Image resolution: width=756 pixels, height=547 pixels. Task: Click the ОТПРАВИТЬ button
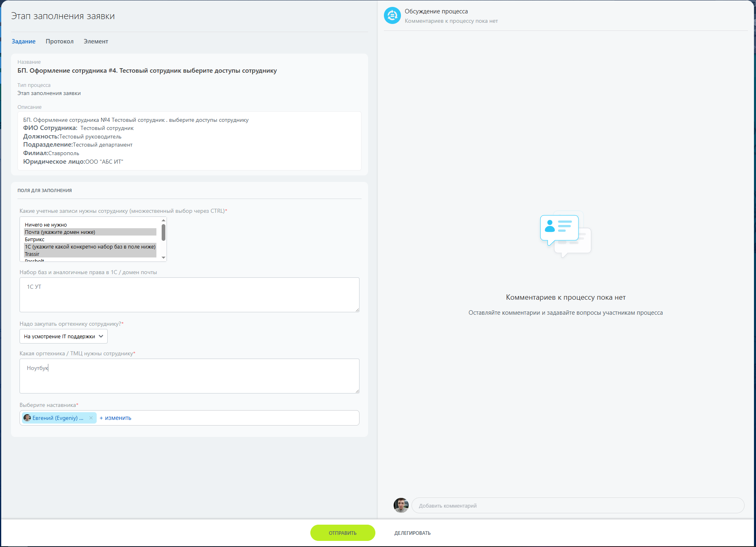coord(342,533)
